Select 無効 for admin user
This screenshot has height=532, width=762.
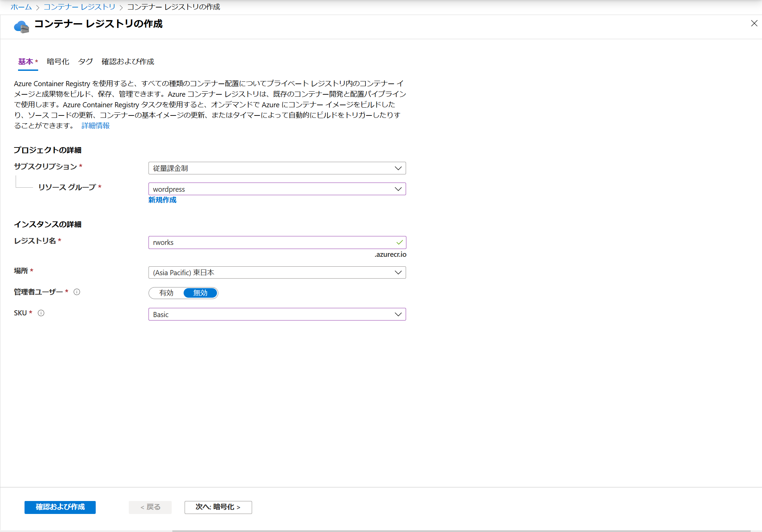(200, 293)
